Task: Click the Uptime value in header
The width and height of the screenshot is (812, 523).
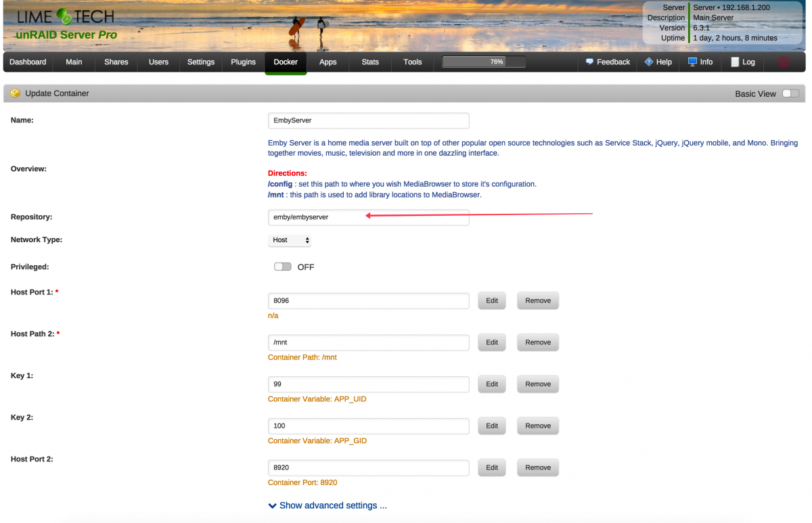Action: point(735,38)
